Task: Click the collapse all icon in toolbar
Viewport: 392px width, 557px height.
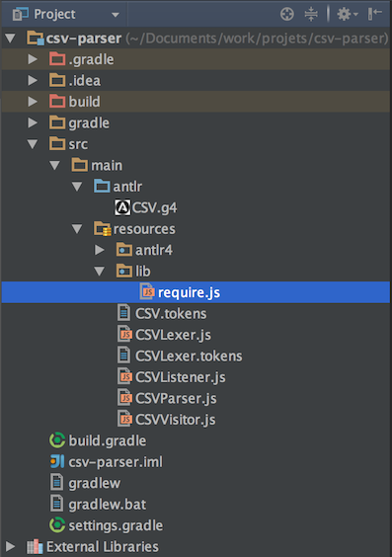Action: pos(311,14)
